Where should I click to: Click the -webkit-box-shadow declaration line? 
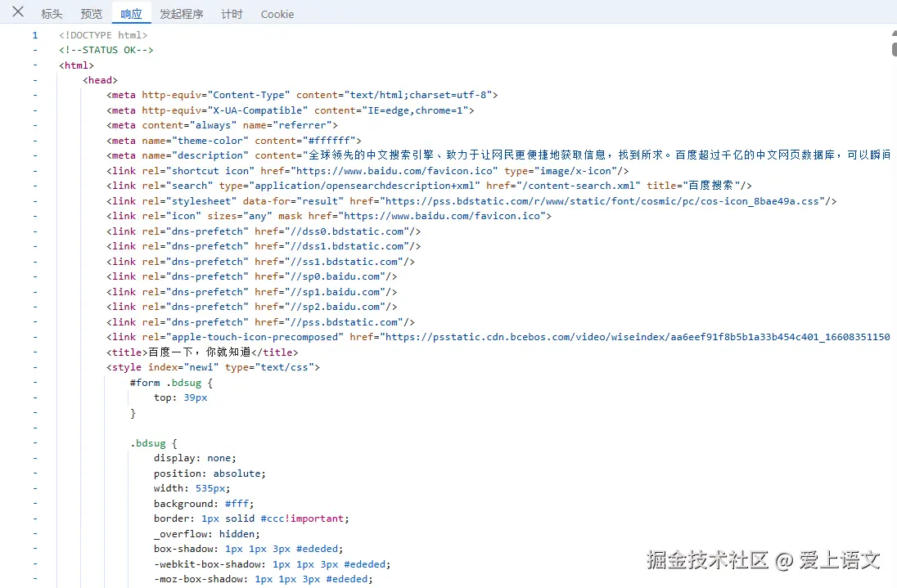coord(273,564)
